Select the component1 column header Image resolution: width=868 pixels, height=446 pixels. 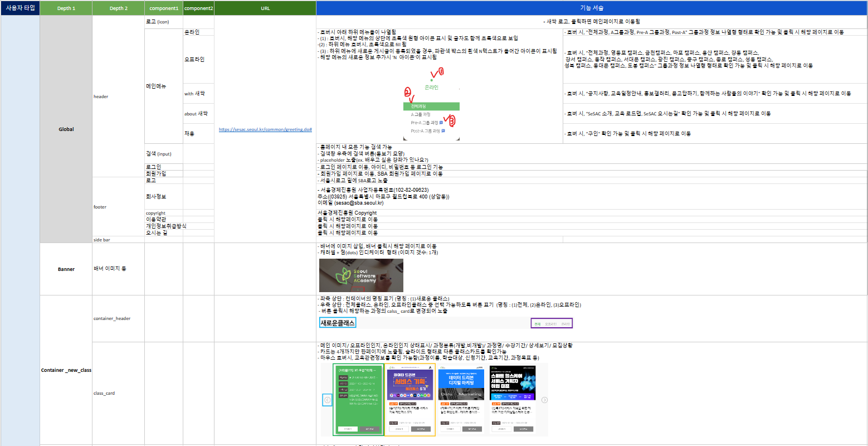pos(164,8)
